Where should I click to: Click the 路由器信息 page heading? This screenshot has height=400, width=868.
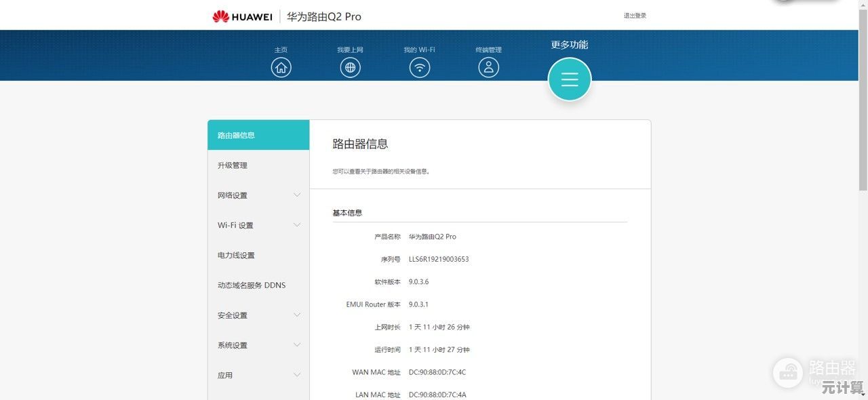pos(360,144)
